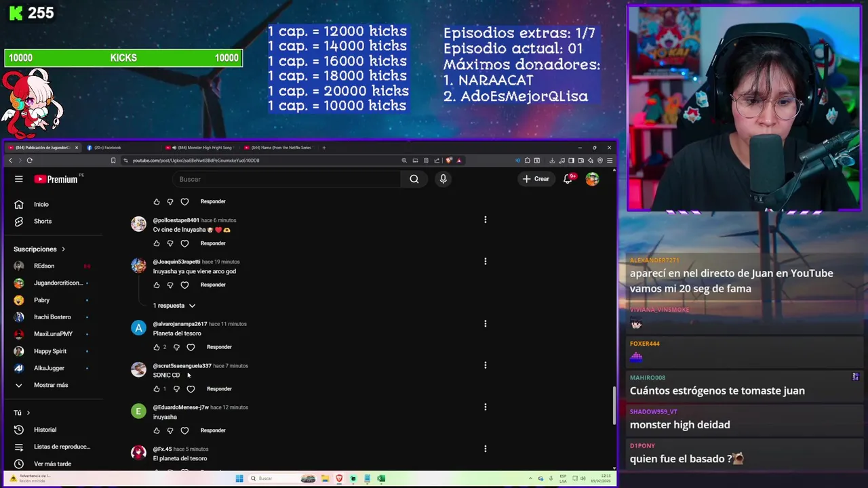Reload the page in the browser
This screenshot has height=488, width=868.
(x=29, y=161)
